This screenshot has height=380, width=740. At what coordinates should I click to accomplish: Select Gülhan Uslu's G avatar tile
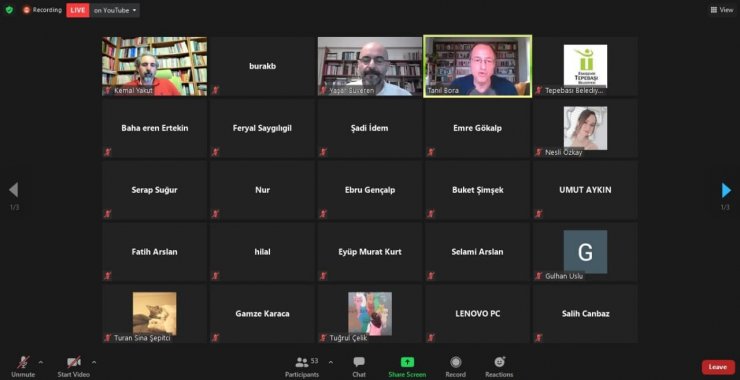585,252
